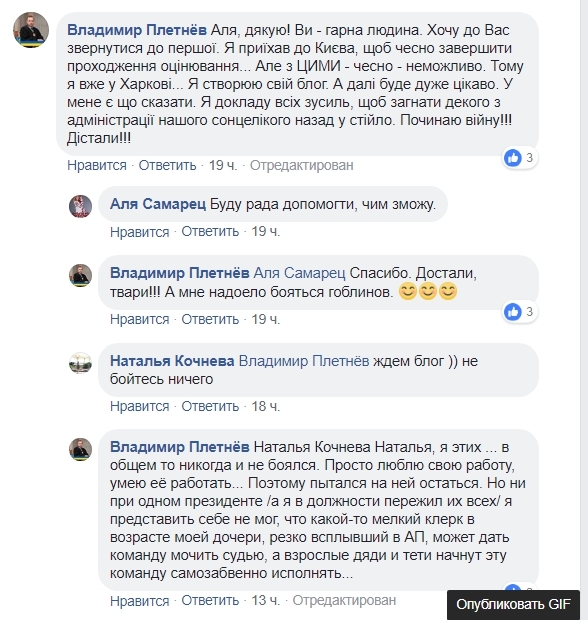The image size is (588, 620).
Task: Click 'Ответить' under the first comment
Action: click(167, 165)
